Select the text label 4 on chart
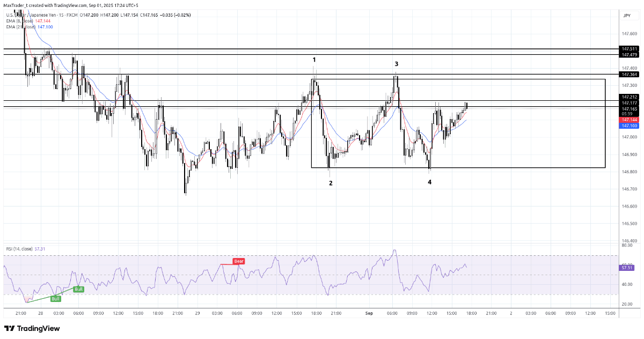 [429, 182]
